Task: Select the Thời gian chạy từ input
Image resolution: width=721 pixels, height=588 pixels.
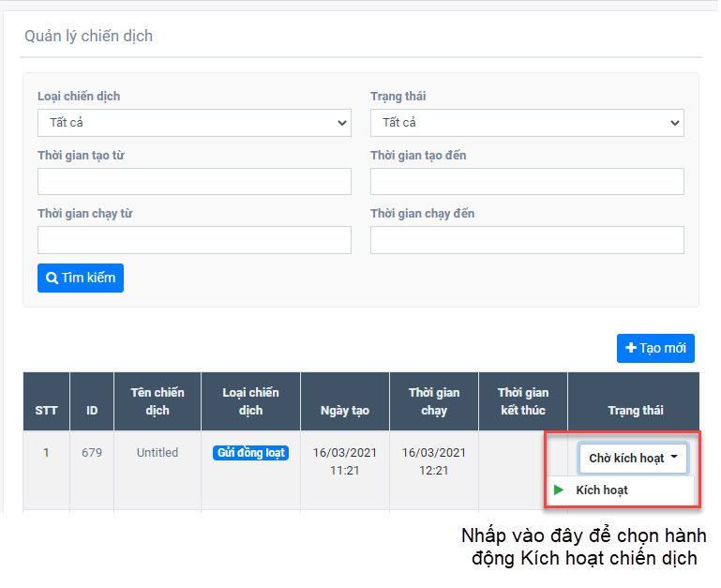Action: pyautogui.click(x=194, y=240)
